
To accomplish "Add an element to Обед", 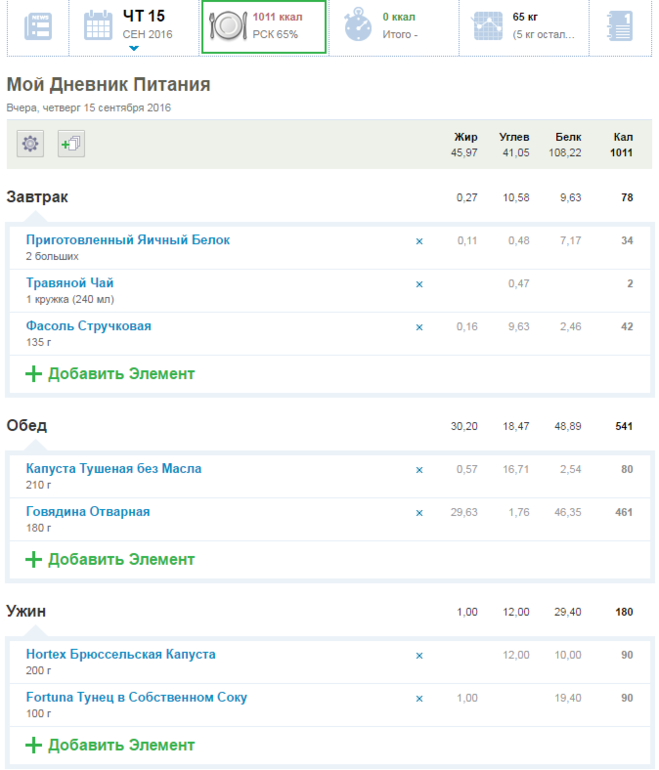I will pos(110,559).
